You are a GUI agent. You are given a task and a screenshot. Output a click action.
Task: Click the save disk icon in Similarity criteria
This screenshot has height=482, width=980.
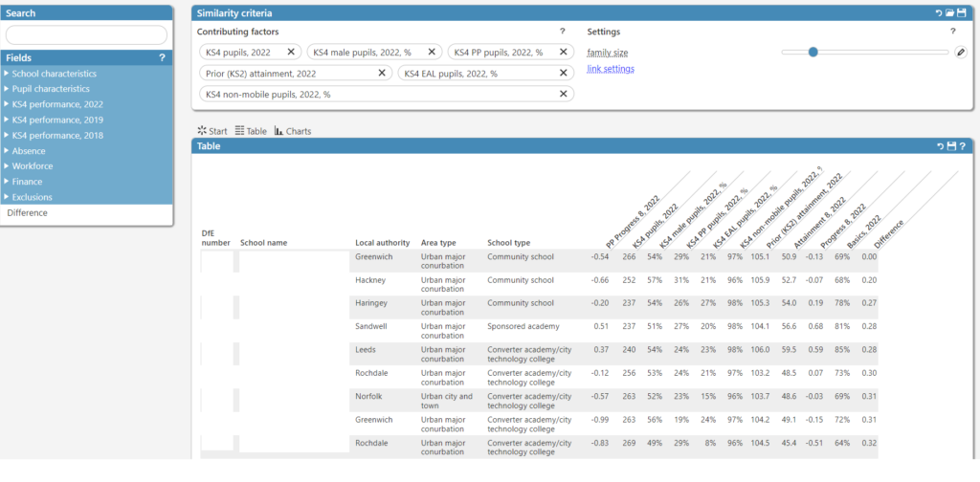coord(961,13)
